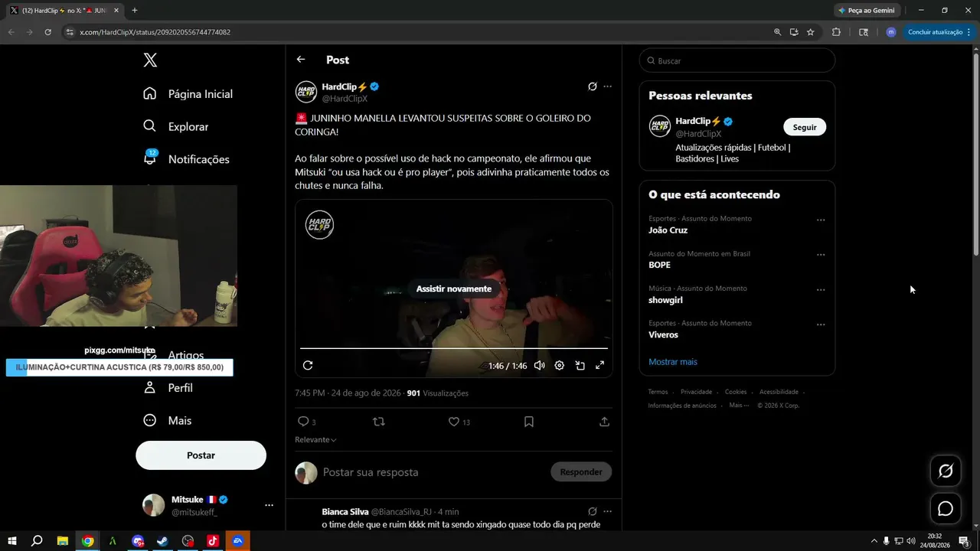
Task: Show hidden system tray icons
Action: tap(874, 541)
